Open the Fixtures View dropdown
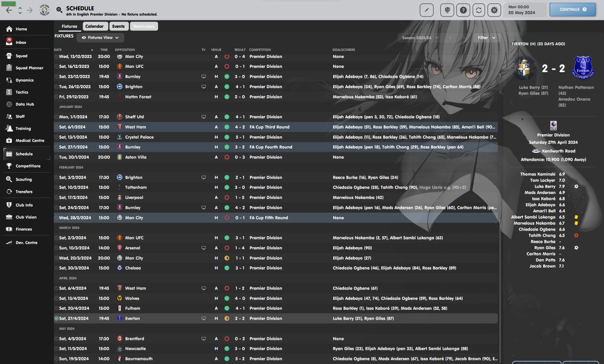 [101, 37]
